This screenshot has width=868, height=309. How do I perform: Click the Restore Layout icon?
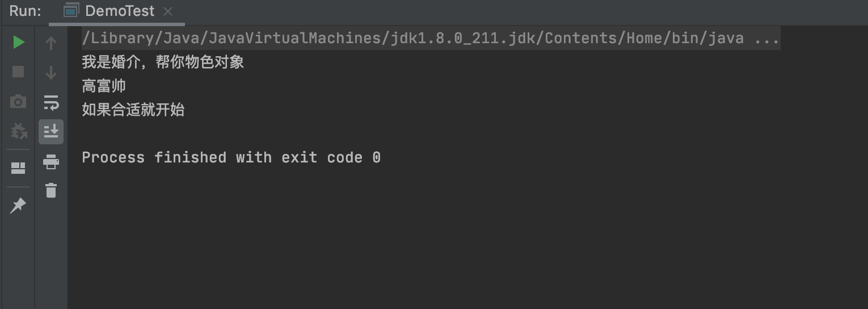point(18,168)
